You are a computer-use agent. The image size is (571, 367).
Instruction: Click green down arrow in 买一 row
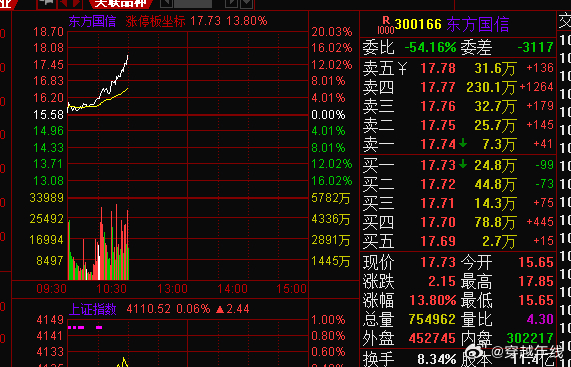463,165
